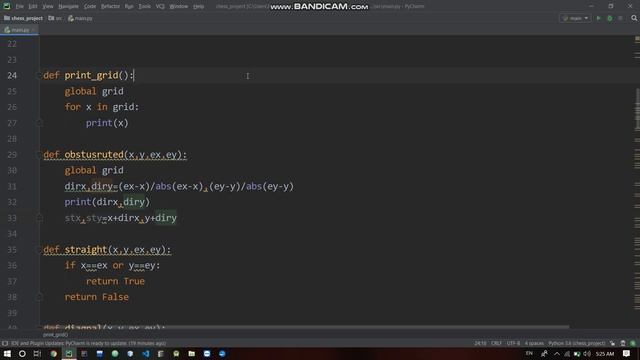Click 'print(x)' on line 27
Screen dimensions: 640x360
107,123
